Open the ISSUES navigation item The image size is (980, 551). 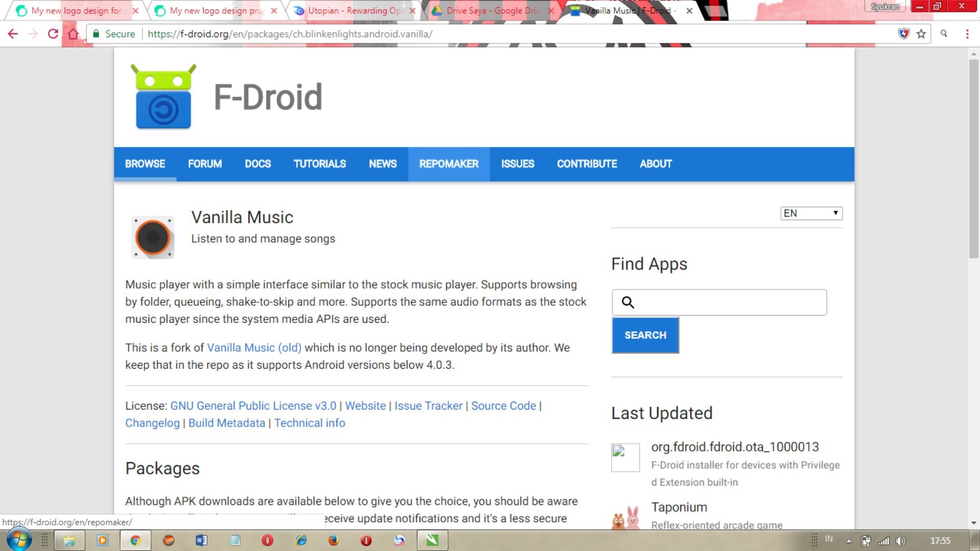[x=518, y=164]
